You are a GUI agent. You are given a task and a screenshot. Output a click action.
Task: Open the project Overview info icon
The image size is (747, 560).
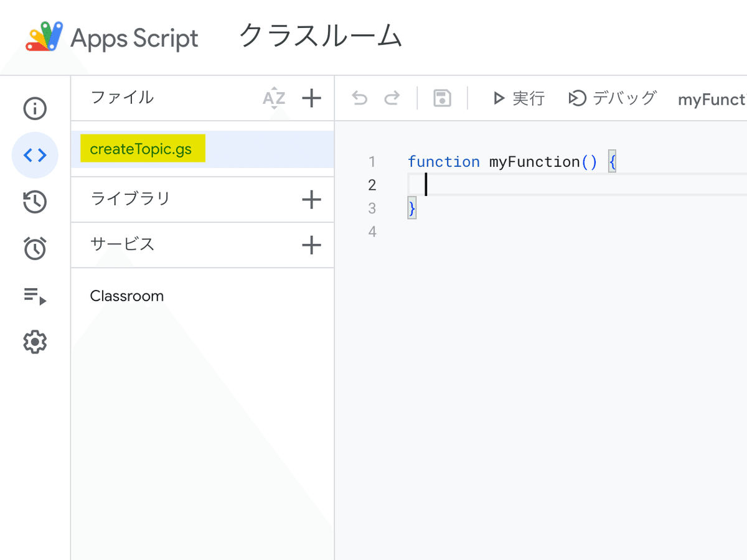coord(35,109)
